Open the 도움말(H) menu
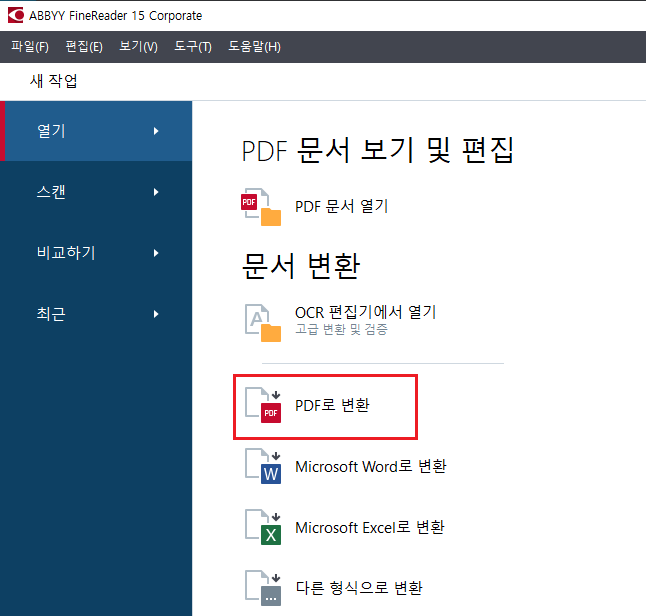The image size is (646, 616). (x=255, y=47)
